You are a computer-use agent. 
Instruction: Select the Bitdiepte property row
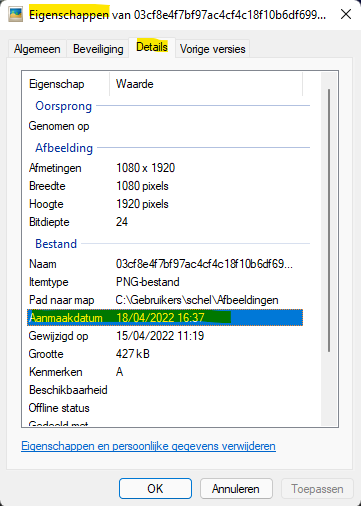(x=165, y=222)
